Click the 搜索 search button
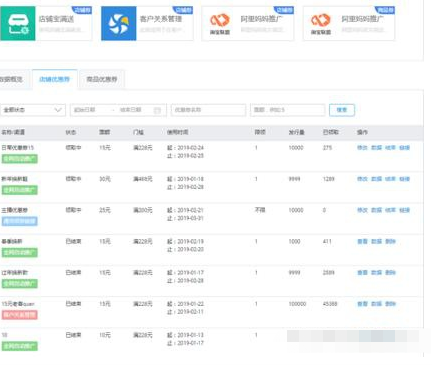 pos(342,110)
